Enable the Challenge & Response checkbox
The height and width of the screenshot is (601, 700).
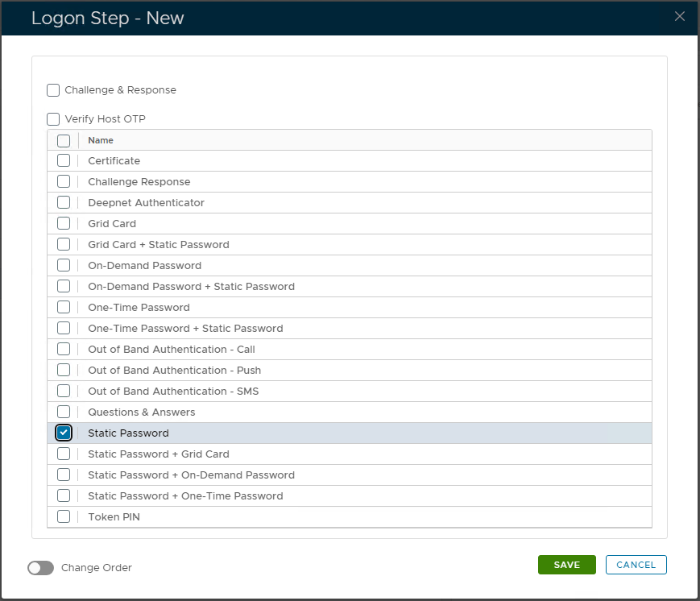pos(53,90)
